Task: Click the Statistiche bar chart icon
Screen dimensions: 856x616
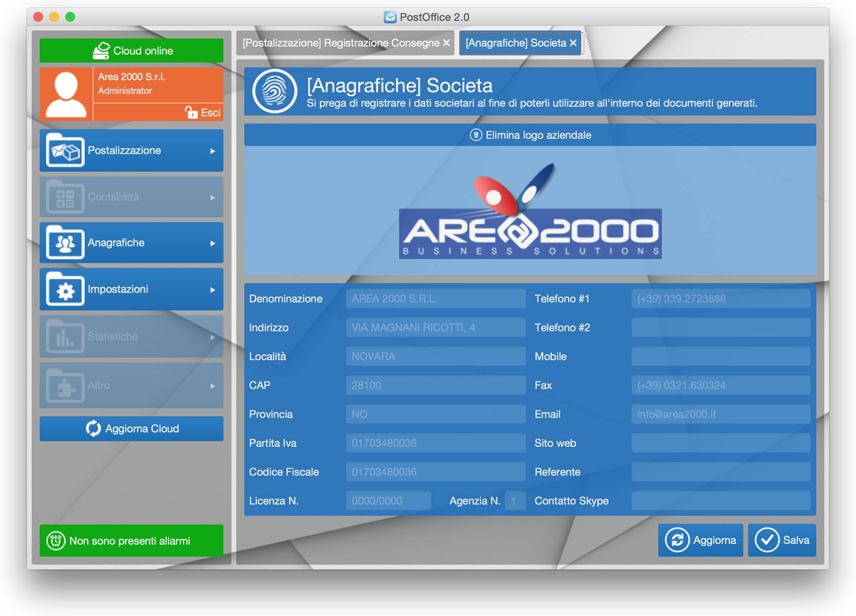Action: click(65, 336)
